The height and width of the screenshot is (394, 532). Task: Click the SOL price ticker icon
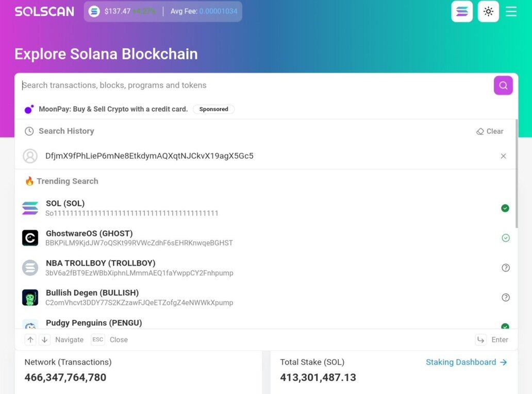click(94, 11)
